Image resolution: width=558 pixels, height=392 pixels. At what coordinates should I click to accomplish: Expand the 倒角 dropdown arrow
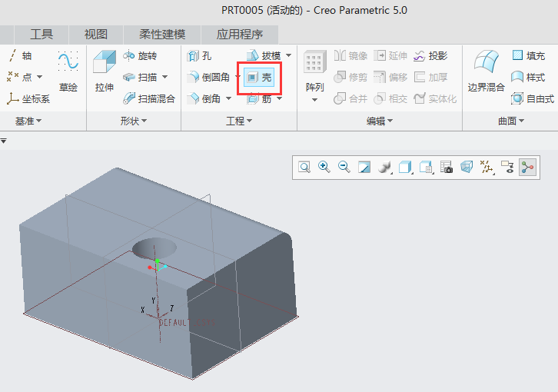(228, 98)
